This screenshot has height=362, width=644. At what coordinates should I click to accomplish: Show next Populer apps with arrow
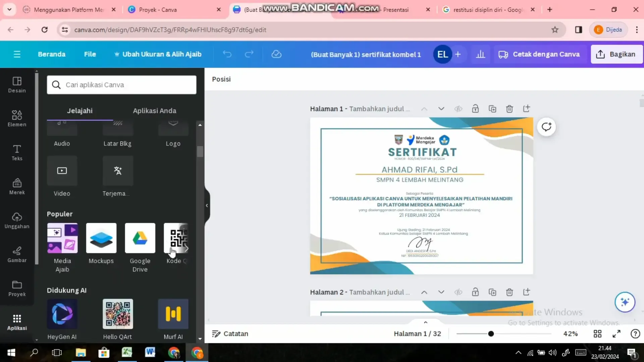coord(186,248)
